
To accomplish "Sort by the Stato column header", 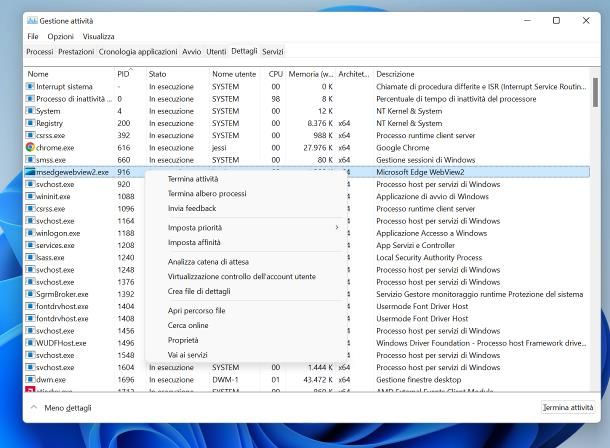I will (157, 74).
